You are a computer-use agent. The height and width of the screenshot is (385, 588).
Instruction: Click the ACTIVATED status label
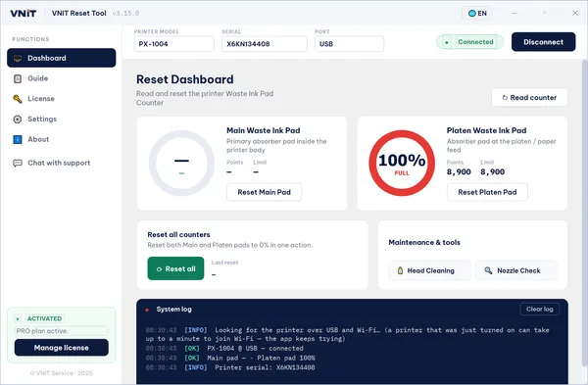tap(45, 318)
